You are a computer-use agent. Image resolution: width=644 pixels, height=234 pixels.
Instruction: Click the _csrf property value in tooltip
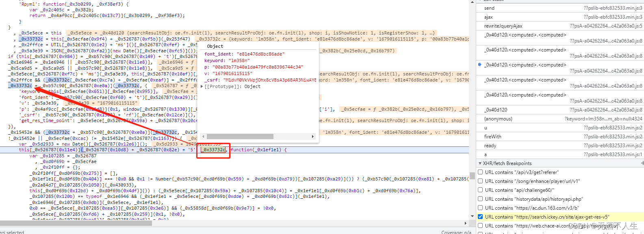[270, 80]
